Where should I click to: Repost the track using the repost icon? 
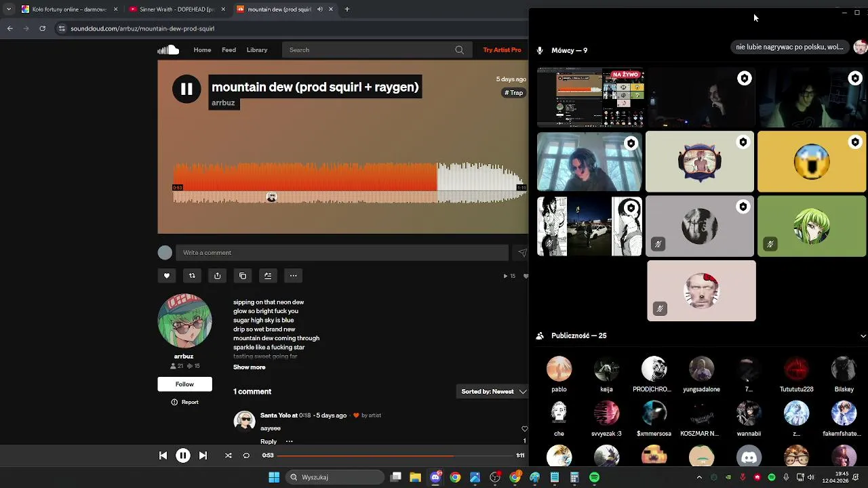pos(192,276)
